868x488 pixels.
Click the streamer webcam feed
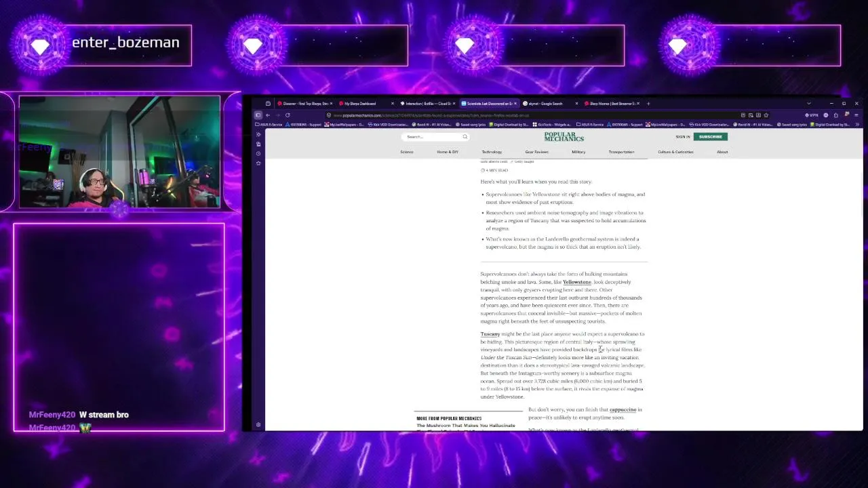pyautogui.click(x=119, y=152)
